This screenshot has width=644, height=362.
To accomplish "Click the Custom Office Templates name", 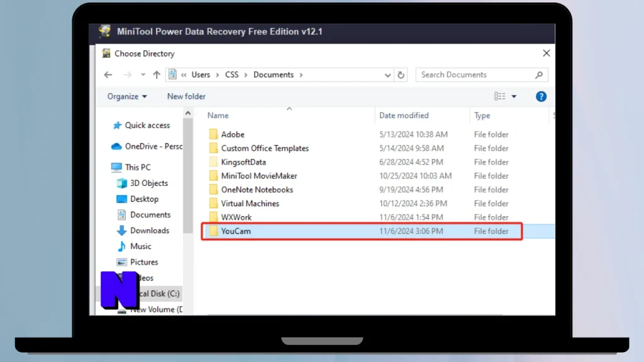I will [265, 148].
